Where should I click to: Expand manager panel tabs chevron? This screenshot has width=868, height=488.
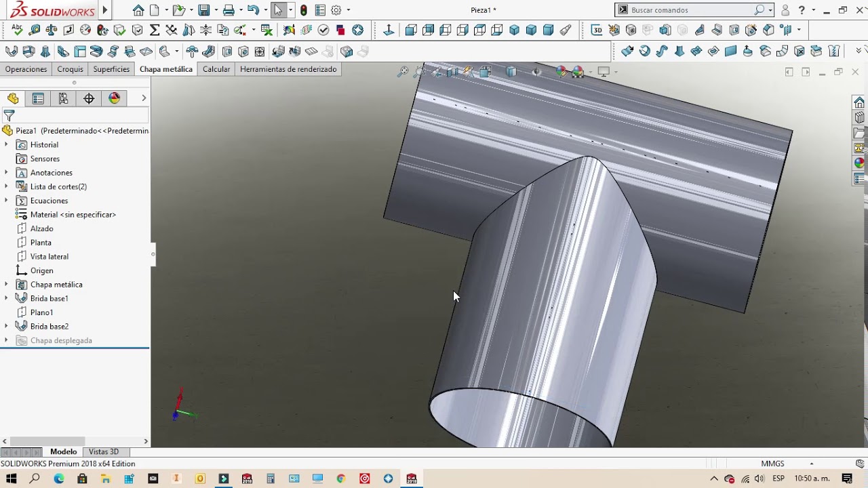pyautogui.click(x=144, y=99)
